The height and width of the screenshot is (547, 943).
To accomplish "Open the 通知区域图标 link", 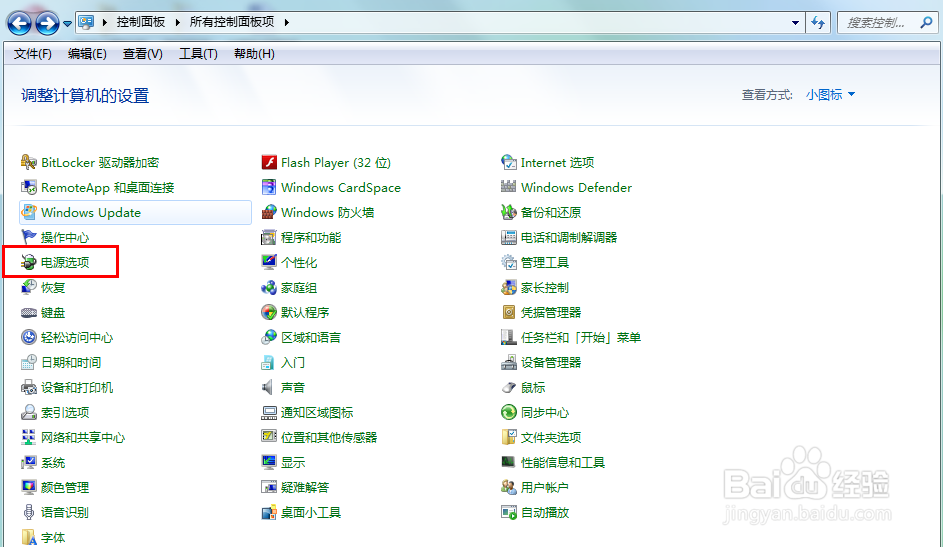I will click(x=317, y=412).
